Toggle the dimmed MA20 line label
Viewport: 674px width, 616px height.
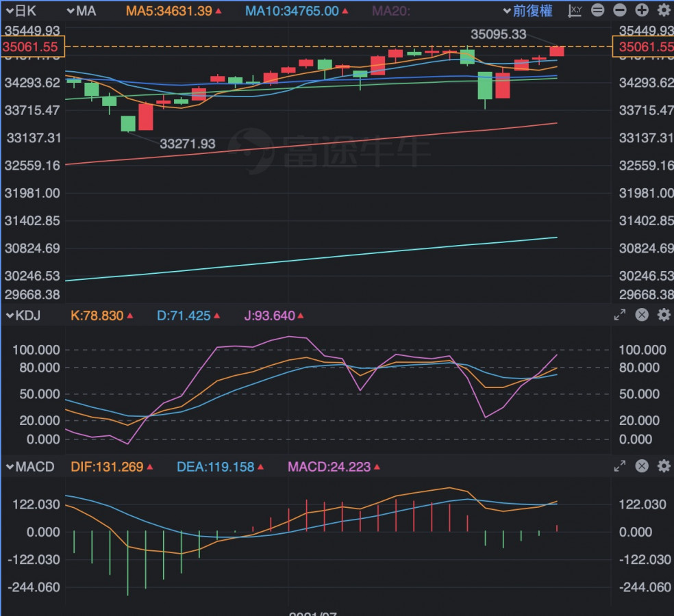click(x=391, y=11)
